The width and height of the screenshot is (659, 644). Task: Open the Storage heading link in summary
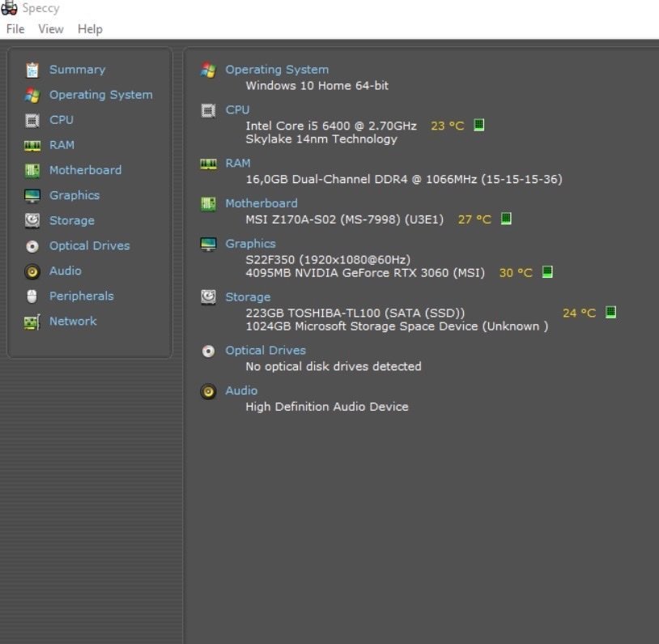[248, 296]
